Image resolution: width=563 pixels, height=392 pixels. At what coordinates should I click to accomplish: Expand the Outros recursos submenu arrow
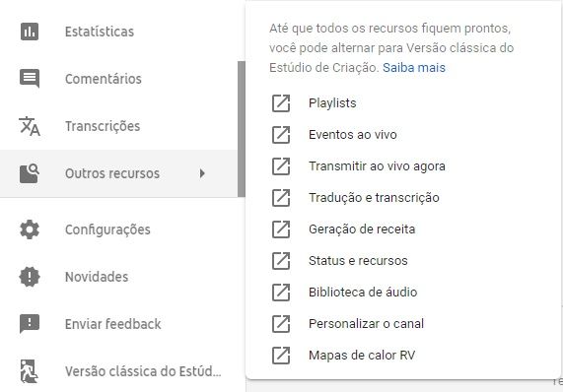(x=202, y=173)
